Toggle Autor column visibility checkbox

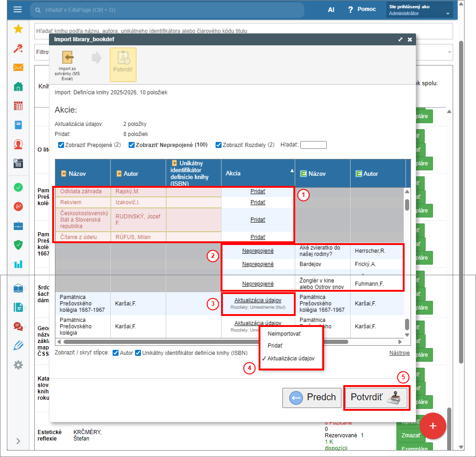[x=116, y=353]
